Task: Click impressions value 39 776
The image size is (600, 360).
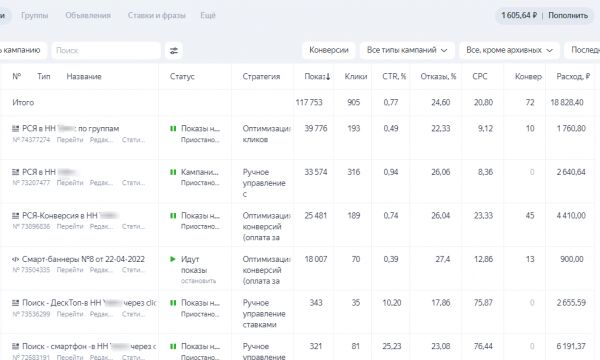Action: coord(316,129)
